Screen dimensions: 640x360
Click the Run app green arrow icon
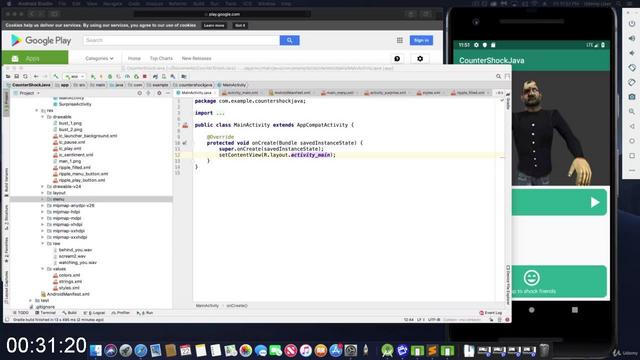tap(93, 76)
